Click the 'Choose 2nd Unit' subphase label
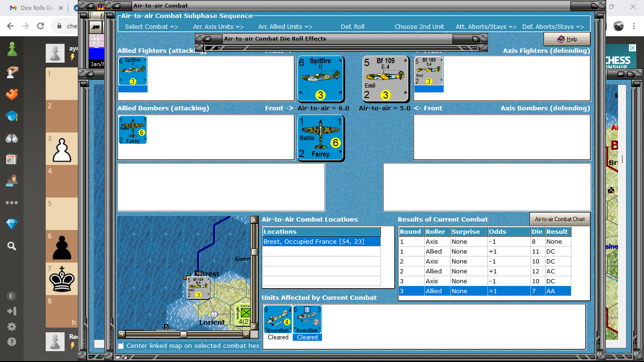644x362 pixels. click(419, 27)
